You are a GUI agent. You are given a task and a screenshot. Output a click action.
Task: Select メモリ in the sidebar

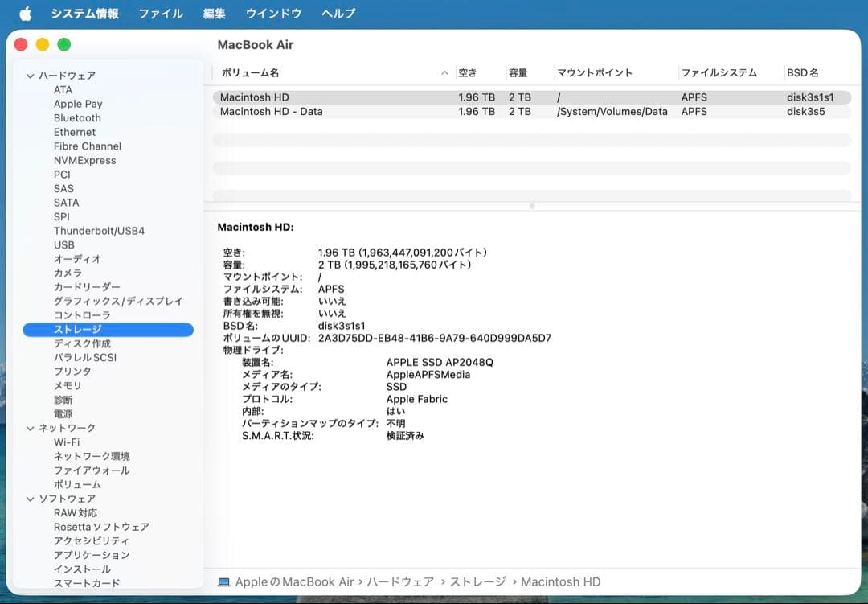click(x=68, y=385)
